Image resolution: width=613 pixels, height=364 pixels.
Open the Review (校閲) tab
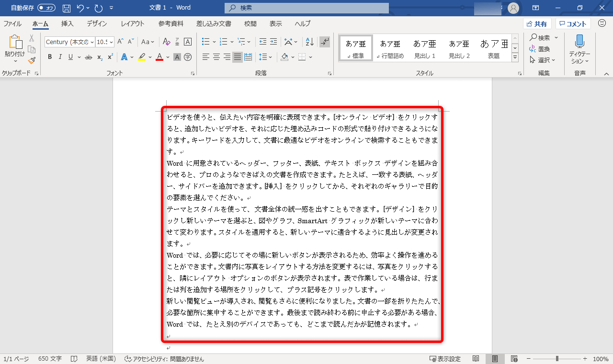(250, 23)
